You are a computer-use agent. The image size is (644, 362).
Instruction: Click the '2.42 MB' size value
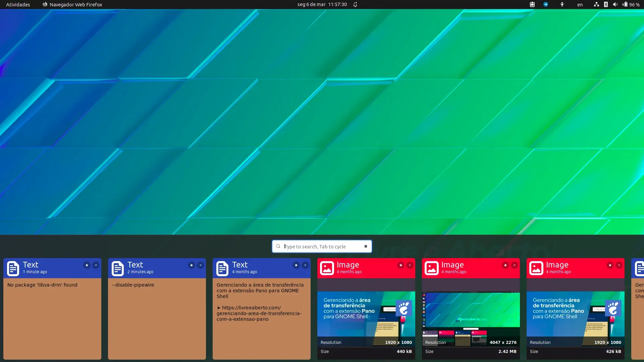[507, 352]
